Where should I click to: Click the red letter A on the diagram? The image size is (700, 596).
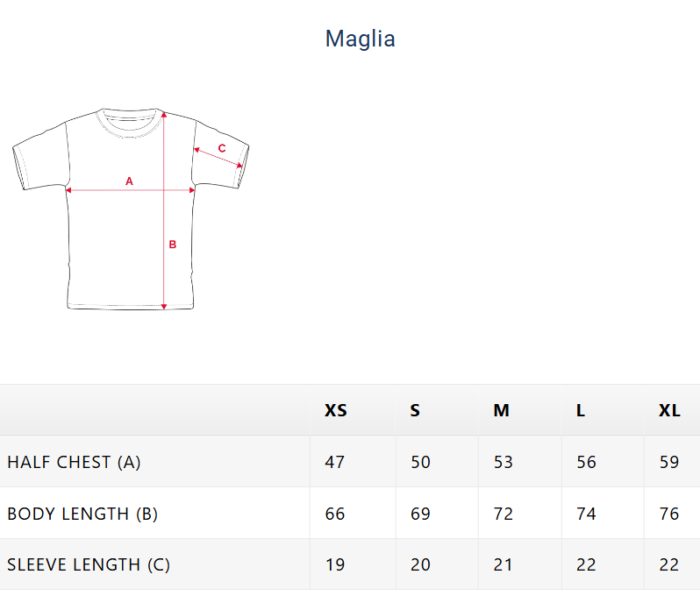tap(129, 181)
